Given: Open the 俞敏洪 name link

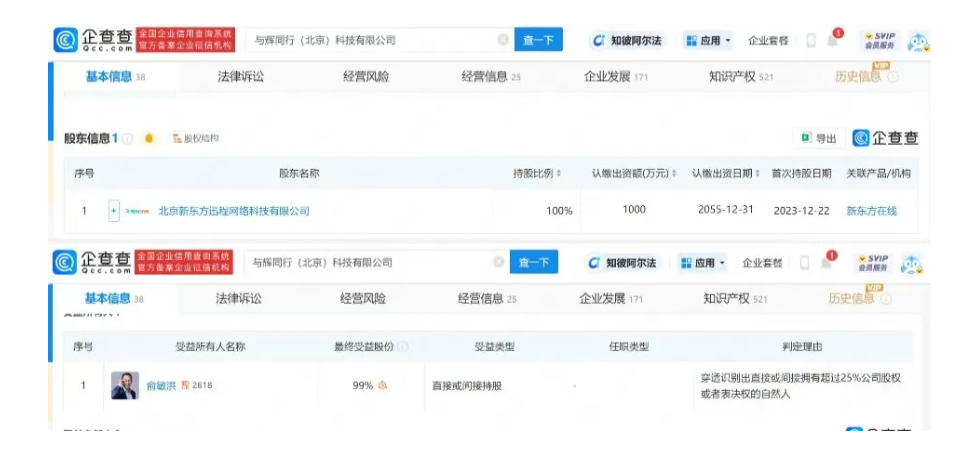Looking at the screenshot, I should (x=161, y=386).
